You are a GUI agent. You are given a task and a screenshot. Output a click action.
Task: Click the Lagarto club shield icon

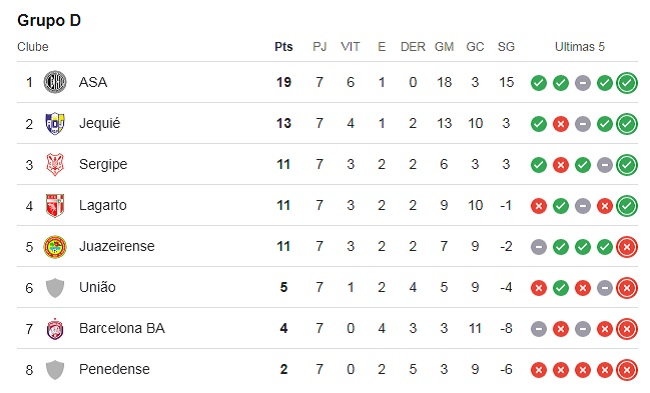coord(55,205)
